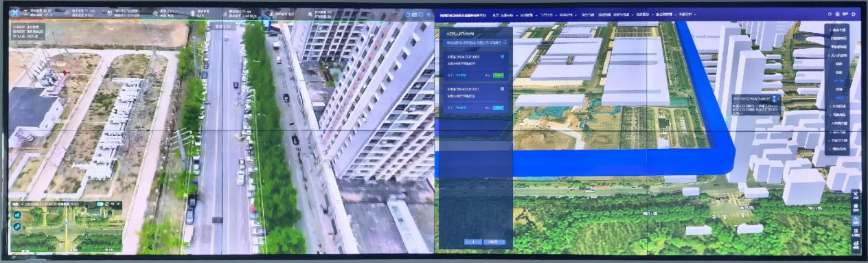Screen dimensions: 868x263
Task: Click the satellite tool icon in telemetry bar
Action: click(x=310, y=14)
